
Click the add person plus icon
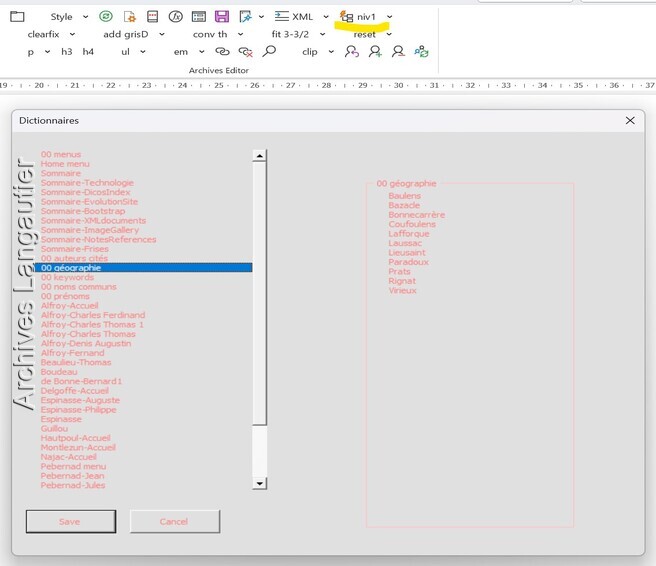pyautogui.click(x=375, y=51)
